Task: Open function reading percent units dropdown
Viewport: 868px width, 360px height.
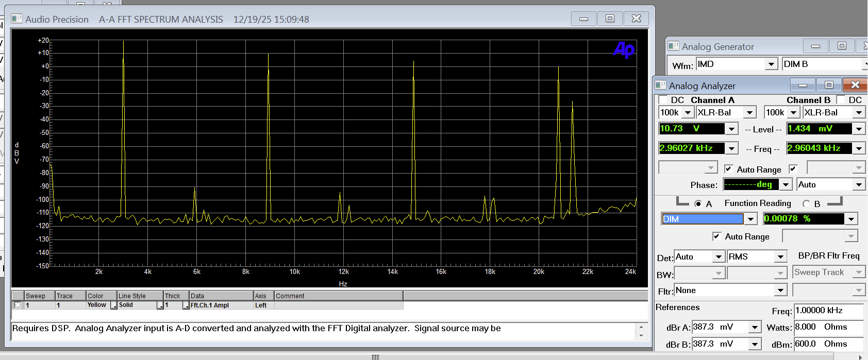Action: [x=851, y=219]
